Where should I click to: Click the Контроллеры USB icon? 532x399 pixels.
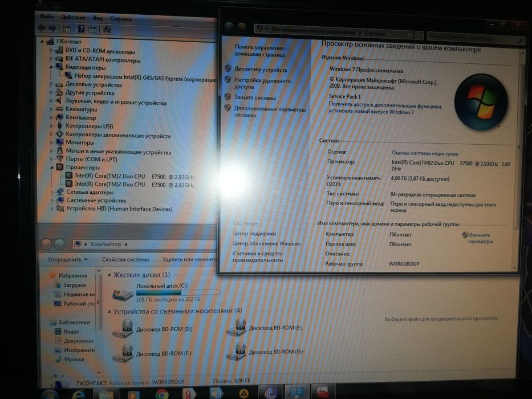coord(60,125)
